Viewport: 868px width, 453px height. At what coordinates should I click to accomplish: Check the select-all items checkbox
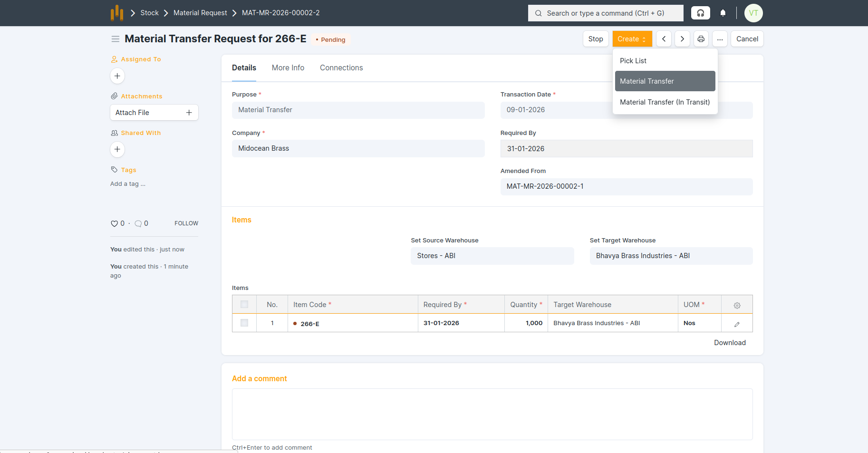[x=244, y=304]
